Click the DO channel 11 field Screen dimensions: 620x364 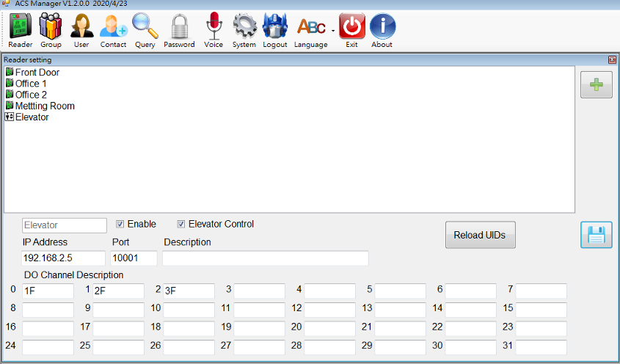(259, 310)
